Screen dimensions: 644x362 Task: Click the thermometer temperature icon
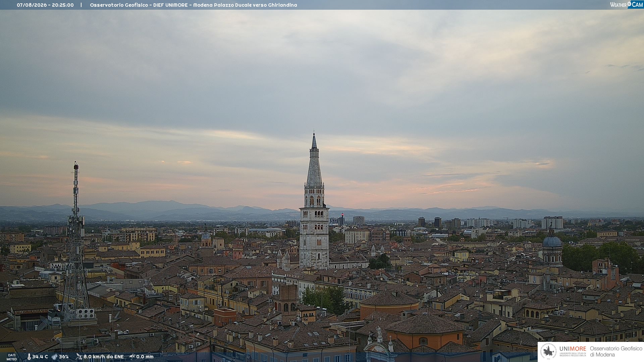click(x=29, y=357)
